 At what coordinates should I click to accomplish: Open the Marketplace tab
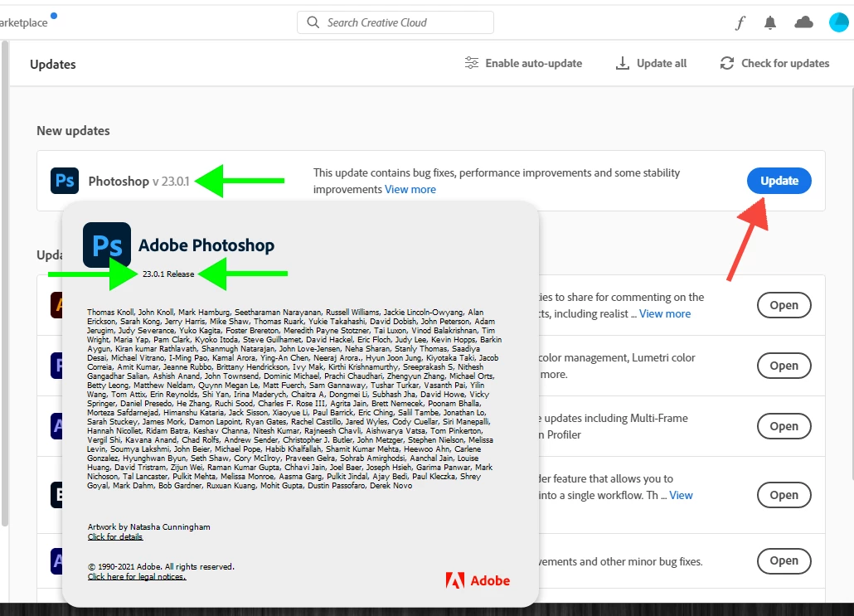click(24, 22)
